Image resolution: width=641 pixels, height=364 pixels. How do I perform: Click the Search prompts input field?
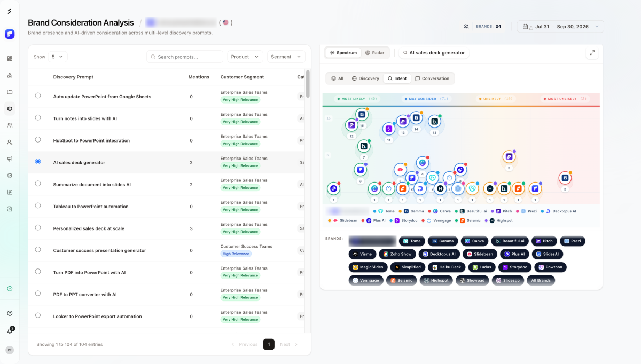click(185, 57)
